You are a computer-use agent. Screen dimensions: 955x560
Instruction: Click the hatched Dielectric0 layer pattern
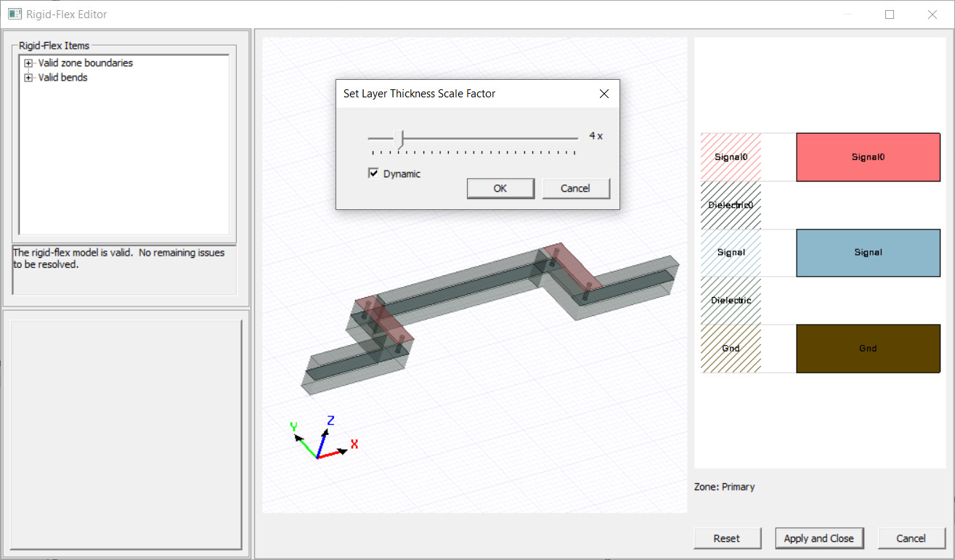click(x=730, y=205)
